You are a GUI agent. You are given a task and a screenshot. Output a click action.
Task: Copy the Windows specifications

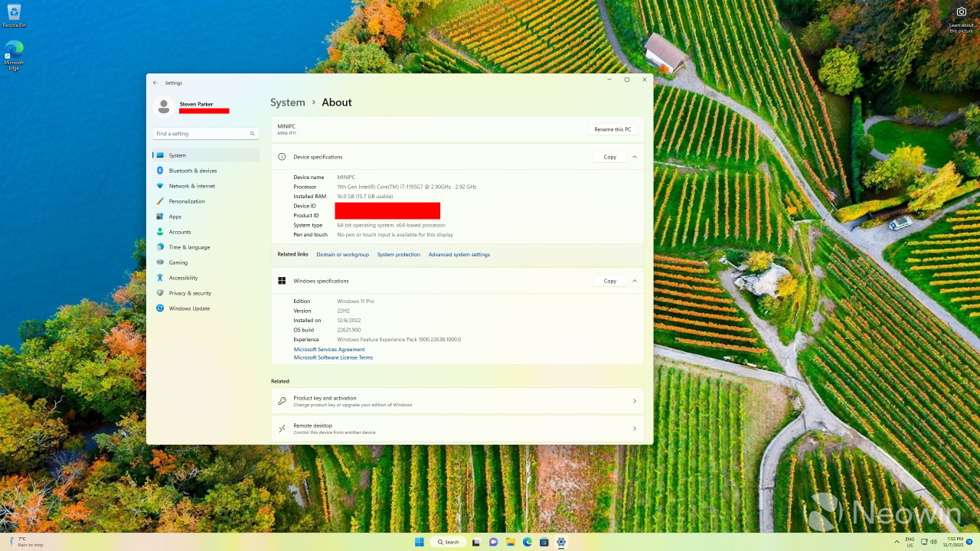pos(609,281)
